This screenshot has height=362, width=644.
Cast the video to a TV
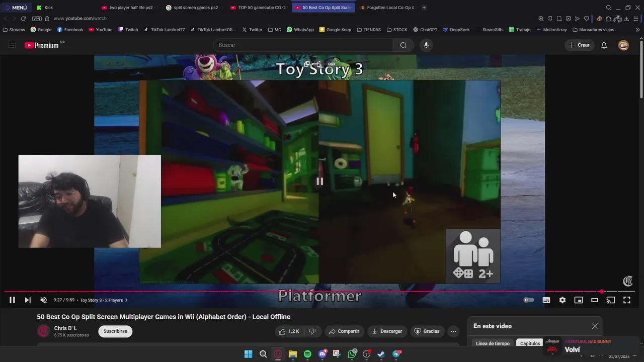pyautogui.click(x=611, y=300)
